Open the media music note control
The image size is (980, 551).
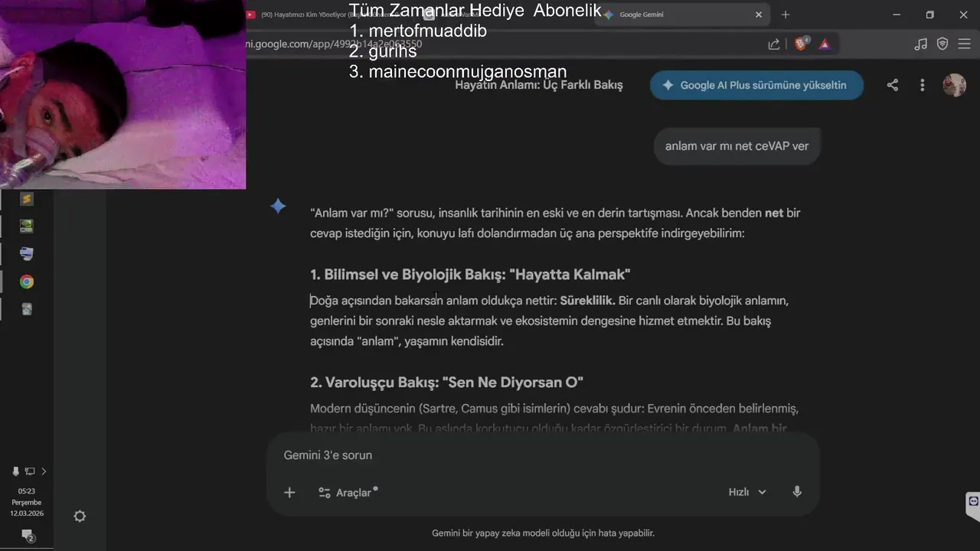[x=920, y=44]
